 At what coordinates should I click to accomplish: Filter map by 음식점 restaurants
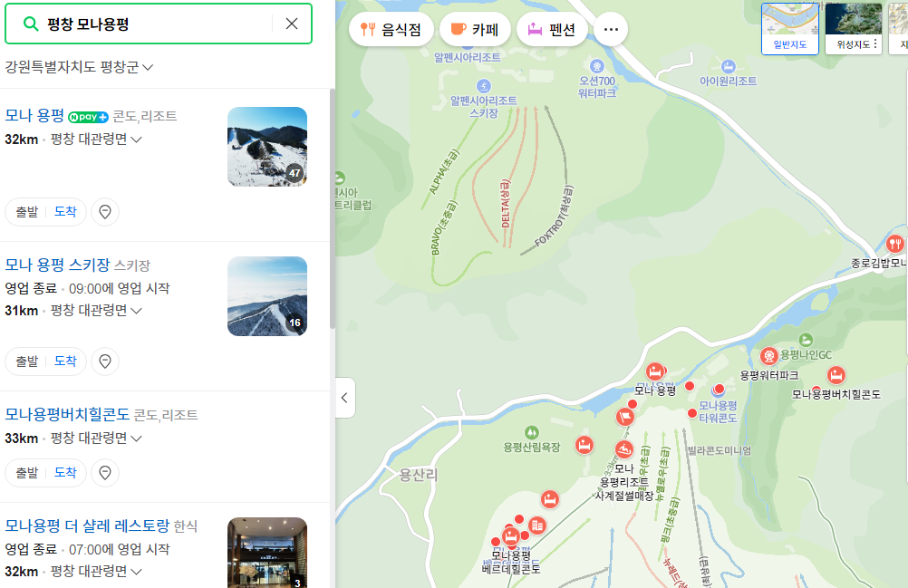pos(391,30)
